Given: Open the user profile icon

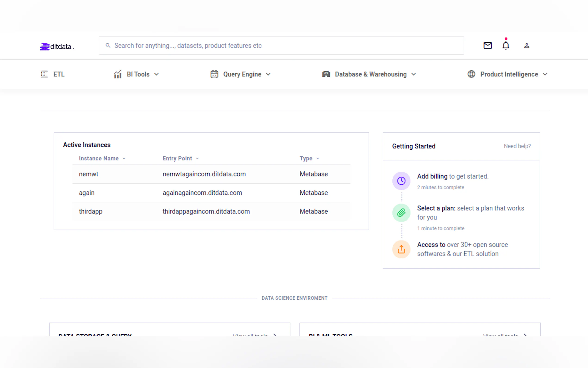Looking at the screenshot, I should point(526,45).
